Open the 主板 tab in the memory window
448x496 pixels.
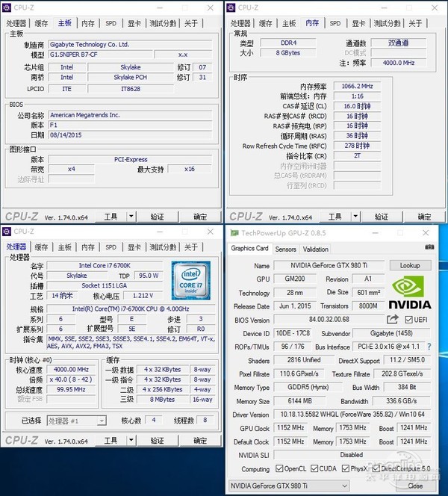(x=289, y=23)
